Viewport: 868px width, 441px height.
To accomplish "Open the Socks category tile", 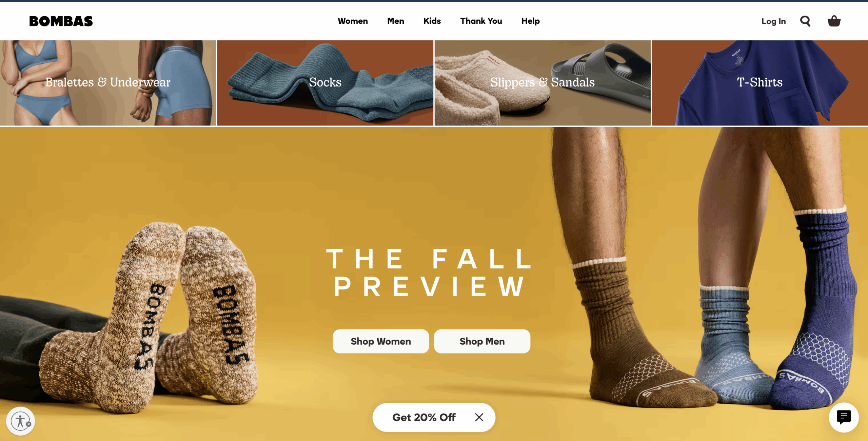I will click(325, 83).
